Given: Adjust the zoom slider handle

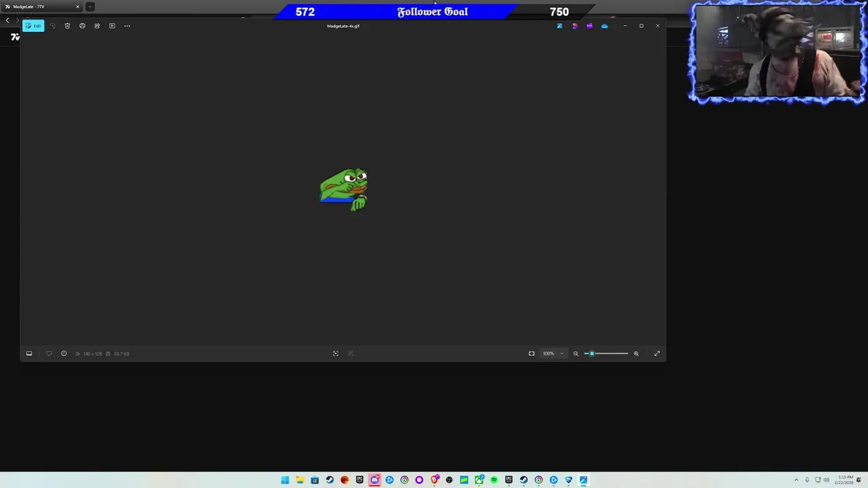Looking at the screenshot, I should click(591, 353).
